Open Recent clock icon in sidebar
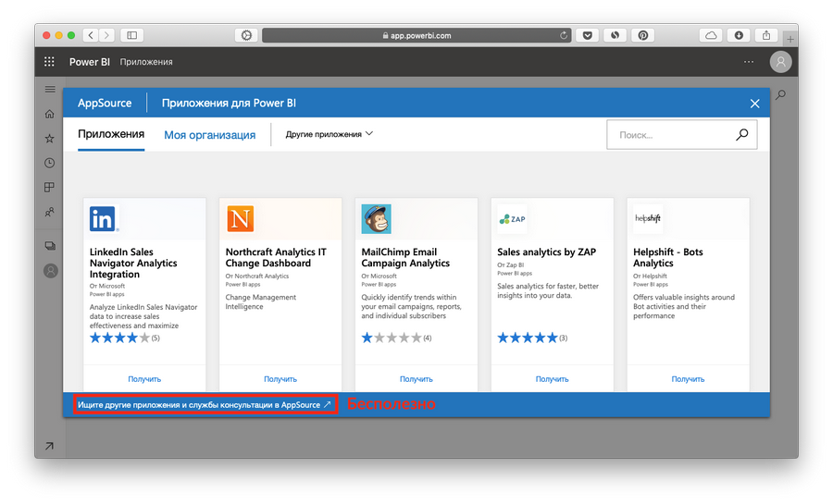Screen dimensions: 833x504 (x=50, y=163)
